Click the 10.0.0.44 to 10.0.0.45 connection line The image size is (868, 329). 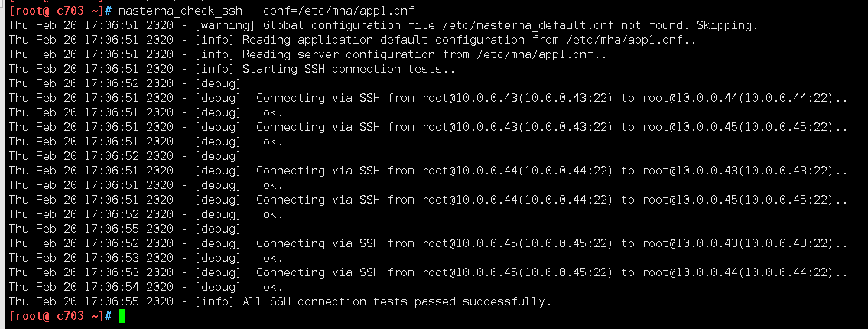(551, 200)
